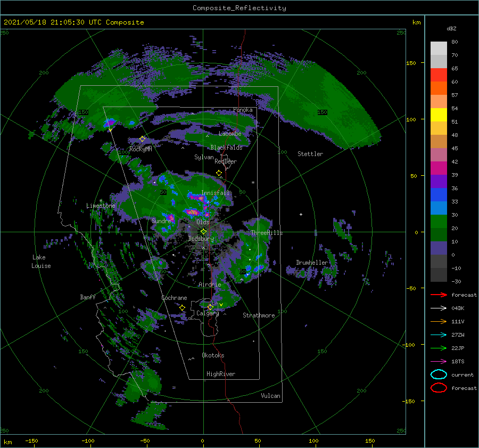Click the yellow diamond marker south of RedDeer
The height and width of the screenshot is (448, 479).
click(219, 173)
